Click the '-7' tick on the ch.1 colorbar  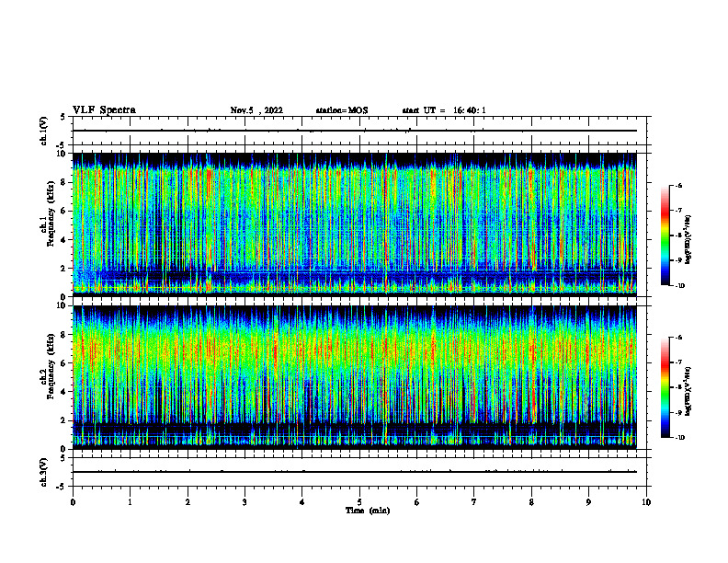[678, 211]
